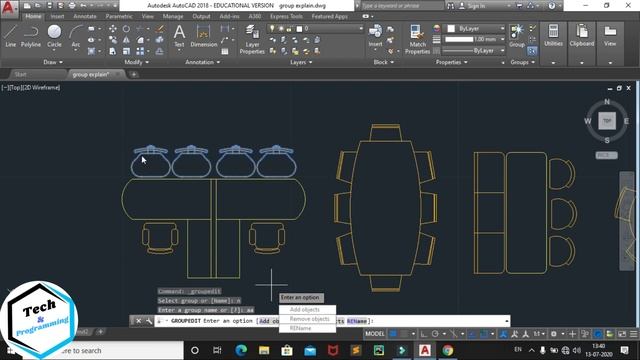Click the TOP face of the ViewCube
The width and height of the screenshot is (640, 360).
pos(607,121)
